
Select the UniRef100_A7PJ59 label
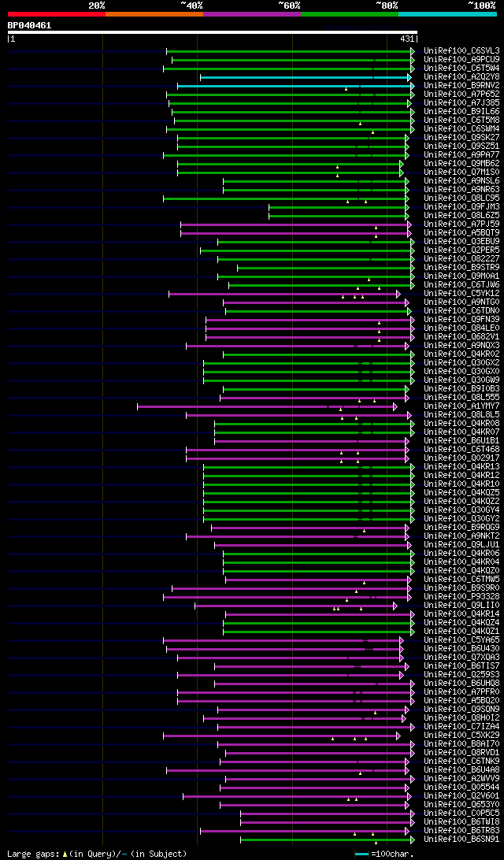pos(461,224)
